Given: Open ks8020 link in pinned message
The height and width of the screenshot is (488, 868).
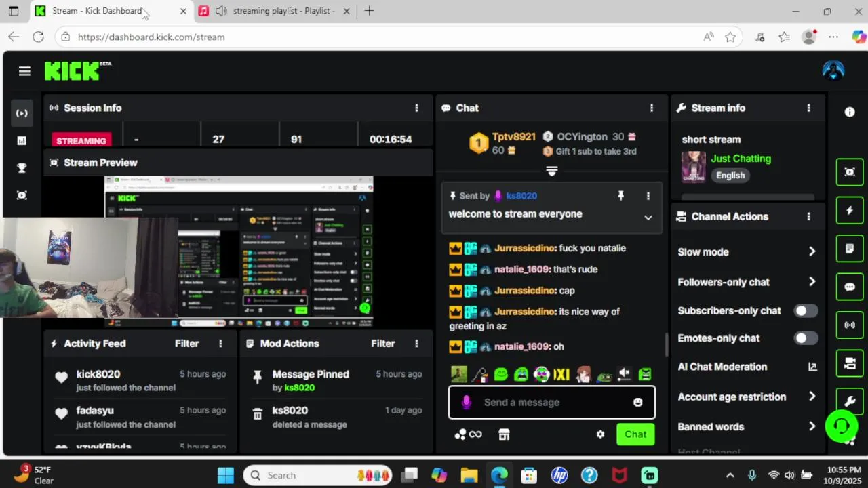Looking at the screenshot, I should (521, 196).
